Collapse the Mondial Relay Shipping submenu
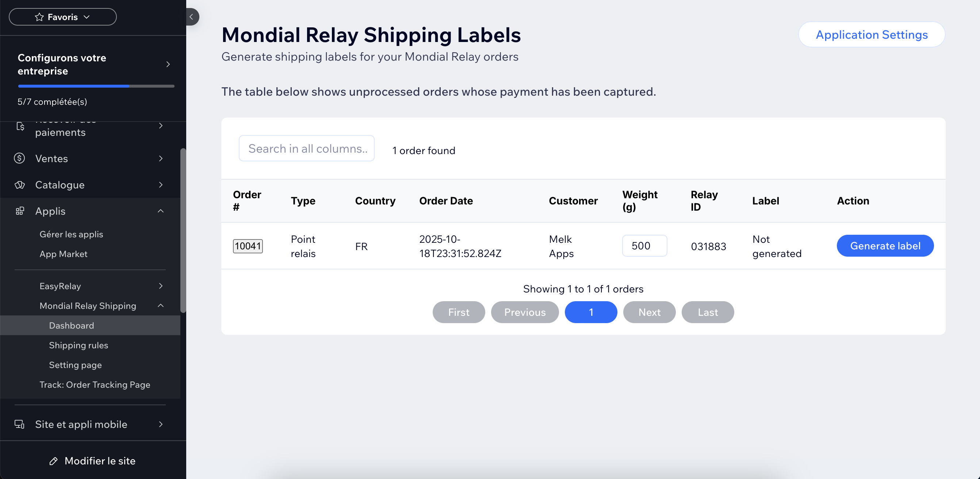Viewport: 980px width, 479px height. pos(161,306)
